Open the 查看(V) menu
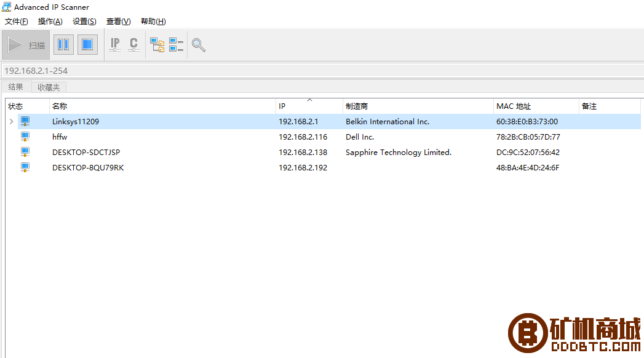Screen dimensions: 644x358 tap(118, 22)
